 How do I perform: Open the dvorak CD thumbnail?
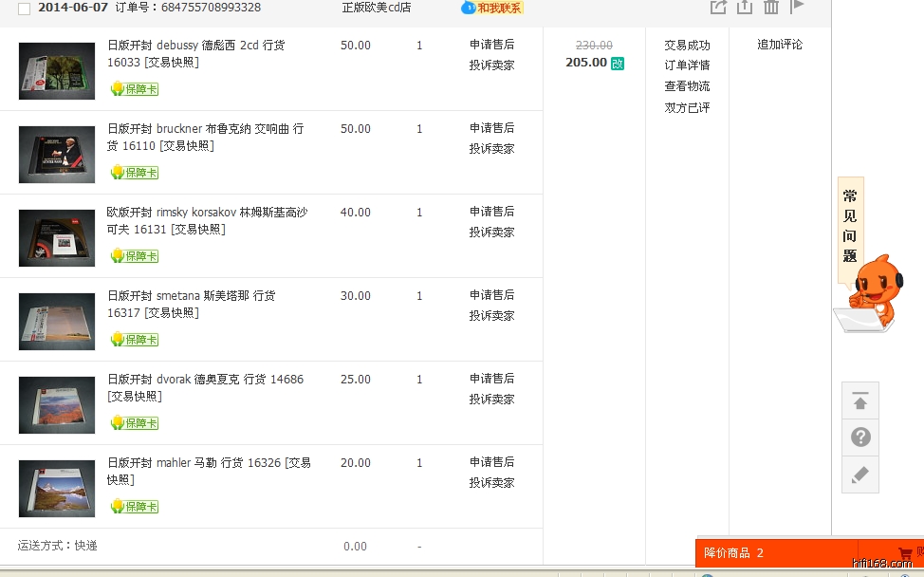pyautogui.click(x=57, y=405)
